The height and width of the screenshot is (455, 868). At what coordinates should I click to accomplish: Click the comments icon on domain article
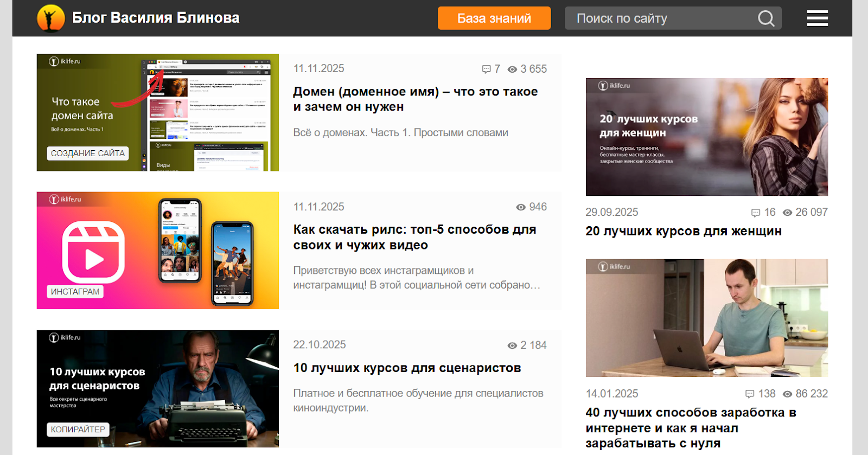486,69
